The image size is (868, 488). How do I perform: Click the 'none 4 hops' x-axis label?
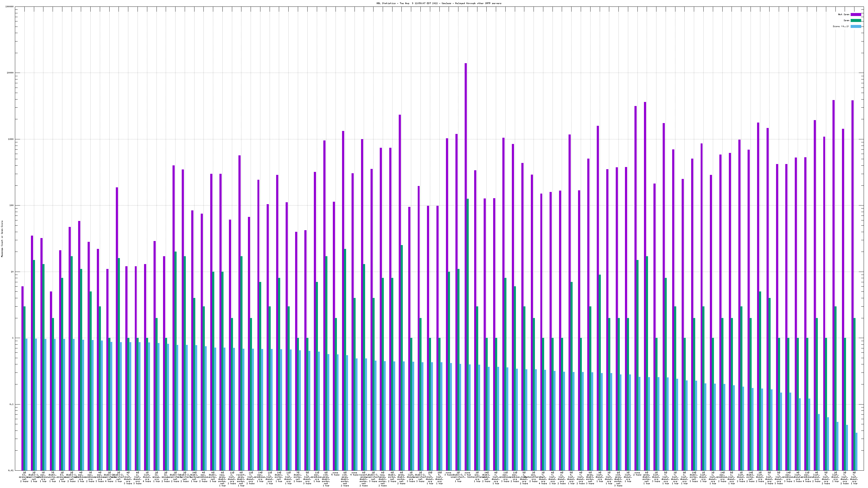point(354,474)
